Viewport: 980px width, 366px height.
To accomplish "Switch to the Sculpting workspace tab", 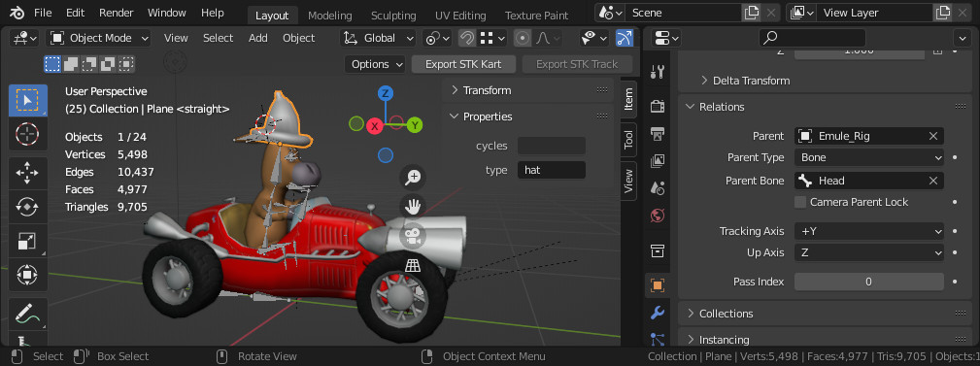I will coord(393,15).
